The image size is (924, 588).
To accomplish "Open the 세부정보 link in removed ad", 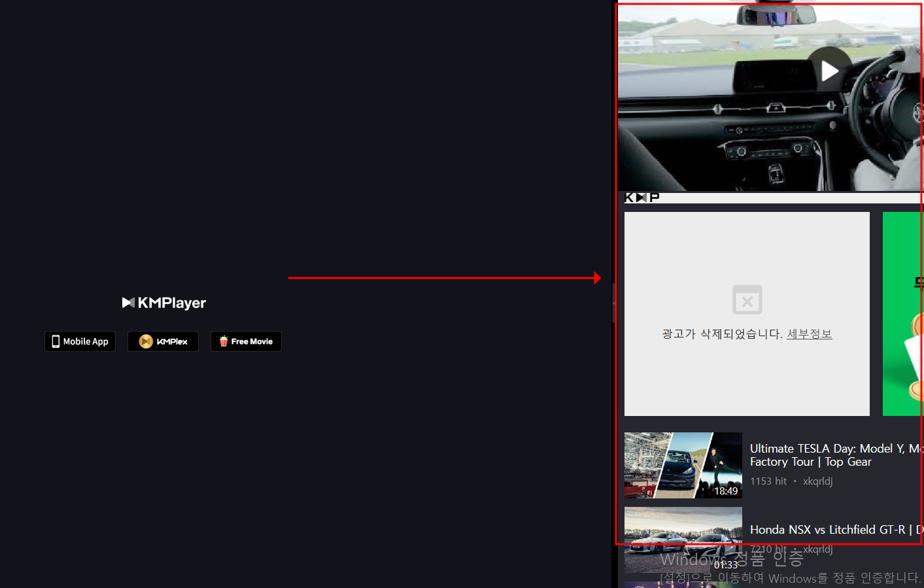I will point(810,334).
